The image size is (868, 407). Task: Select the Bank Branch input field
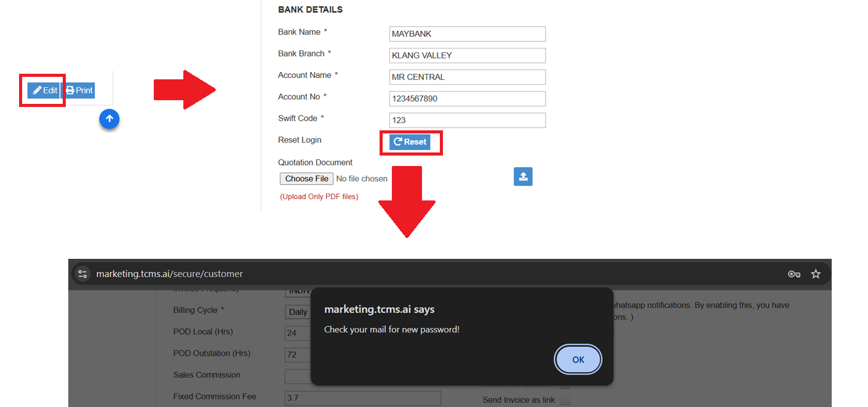point(468,55)
